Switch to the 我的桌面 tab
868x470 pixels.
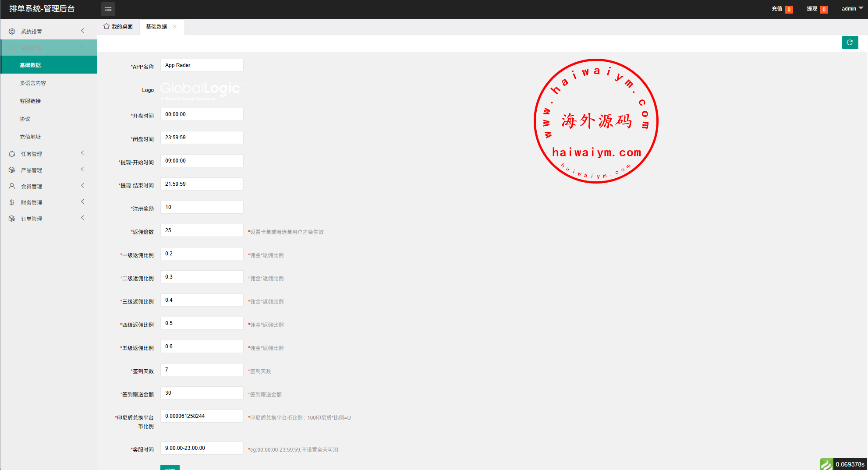click(118, 27)
